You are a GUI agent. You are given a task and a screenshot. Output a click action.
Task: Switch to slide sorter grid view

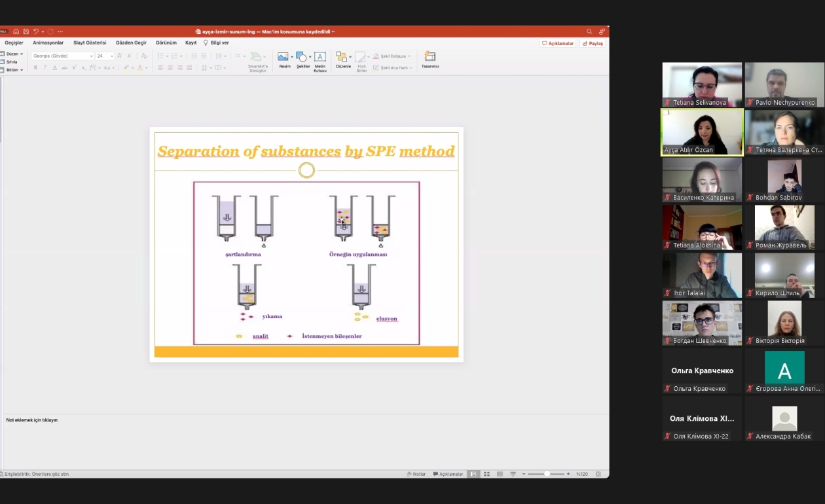[486, 474]
